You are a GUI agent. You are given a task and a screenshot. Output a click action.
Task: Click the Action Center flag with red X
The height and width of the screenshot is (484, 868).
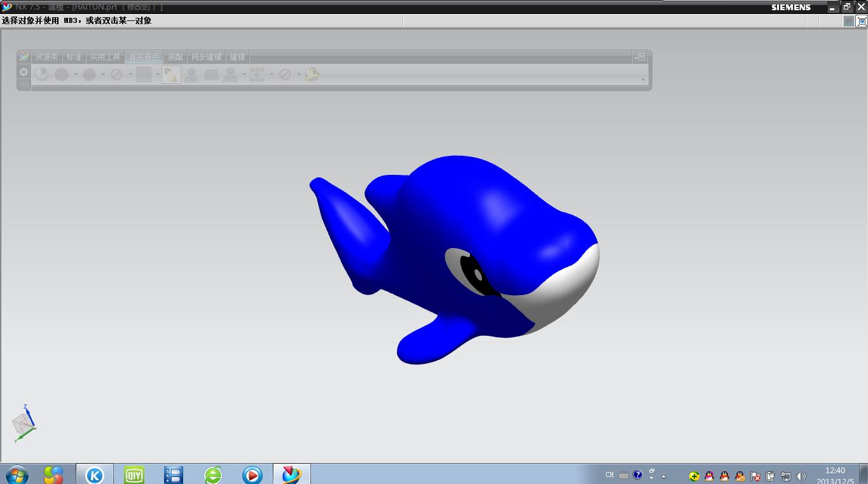(755, 476)
